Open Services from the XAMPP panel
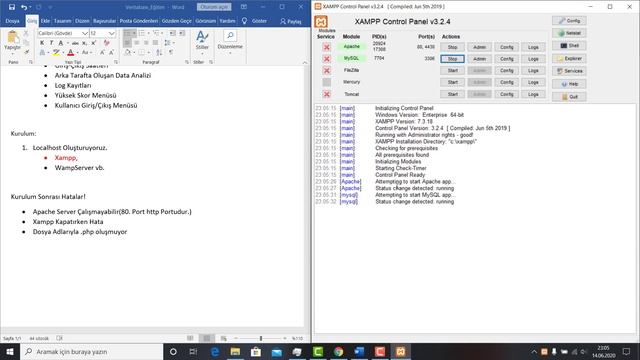 569,71
